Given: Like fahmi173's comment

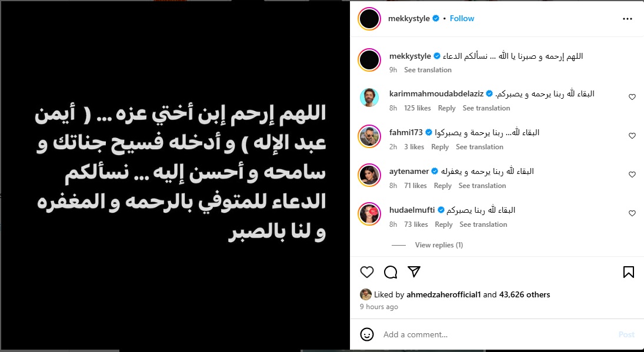Looking at the screenshot, I should (x=632, y=136).
